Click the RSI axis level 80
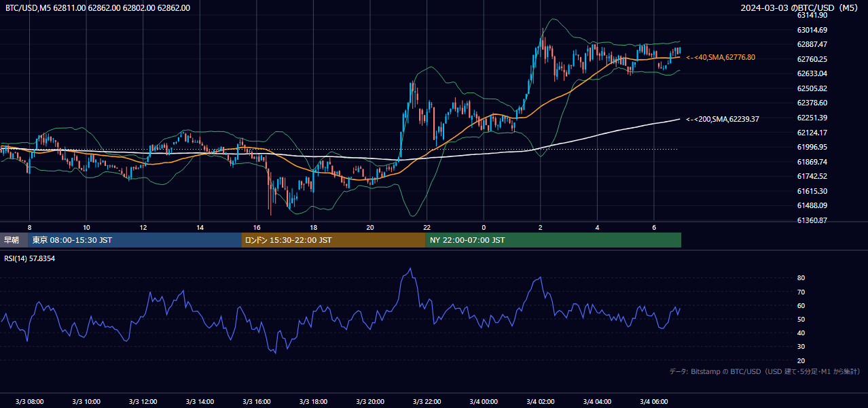Image resolution: width=868 pixels, height=408 pixels. point(801,278)
